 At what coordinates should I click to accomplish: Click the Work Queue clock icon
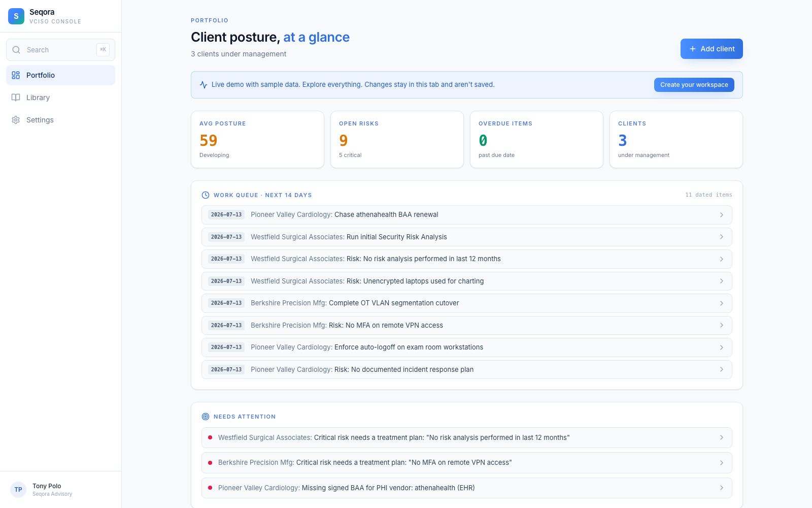[206, 195]
